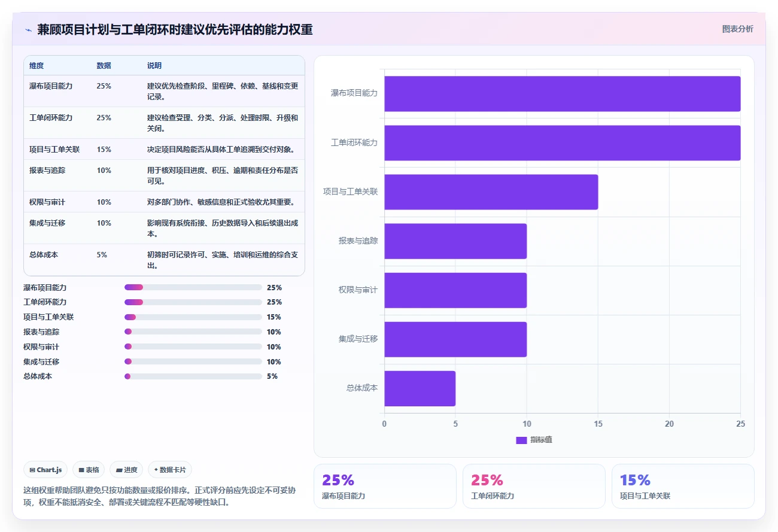778x532 pixels.
Task: Click the description starting 建议检查受理
Action: point(223,123)
